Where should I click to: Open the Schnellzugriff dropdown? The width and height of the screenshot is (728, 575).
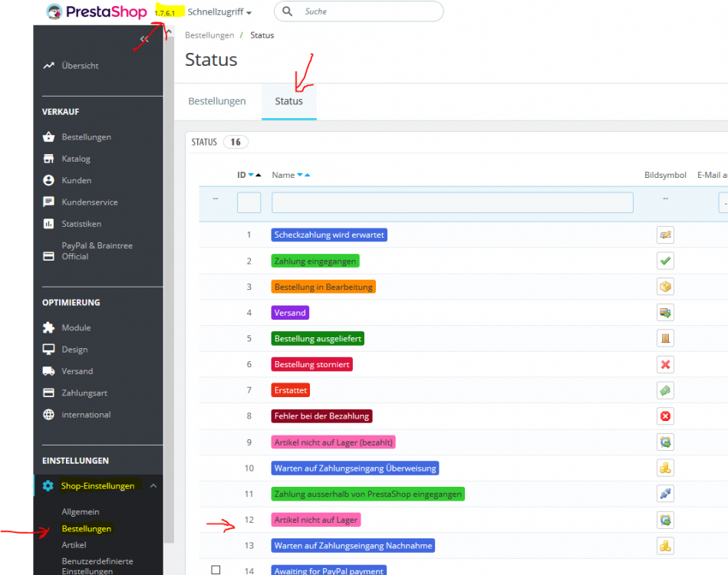(x=219, y=12)
